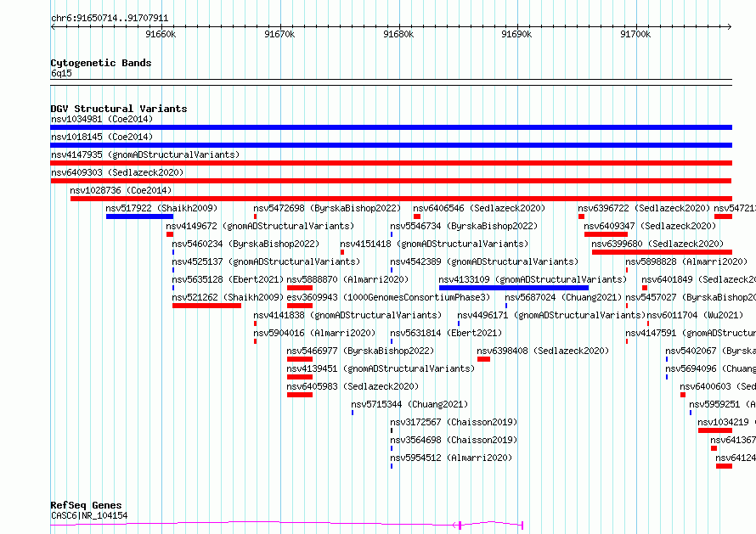Click nsv5635128 (Ebert2021) label
Image resolution: width=756 pixels, height=534 pixels.
coord(228,279)
